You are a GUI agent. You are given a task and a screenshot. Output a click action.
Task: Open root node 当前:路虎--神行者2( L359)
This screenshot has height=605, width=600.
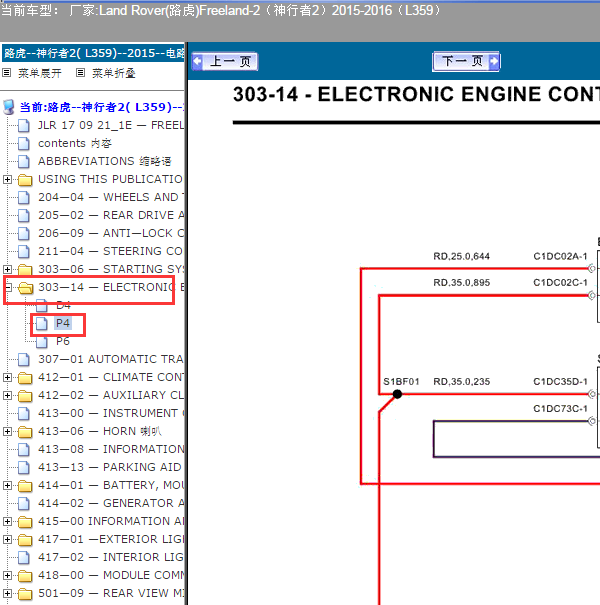[x=102, y=107]
